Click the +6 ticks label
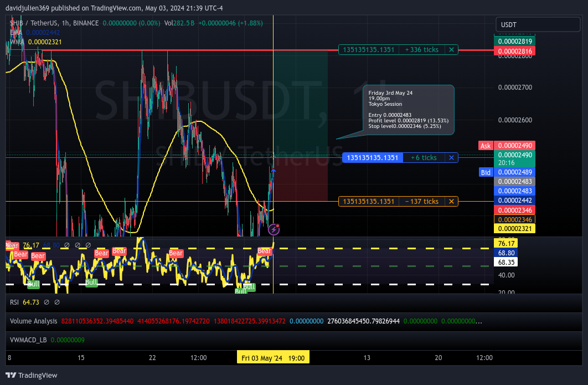 [x=424, y=158]
